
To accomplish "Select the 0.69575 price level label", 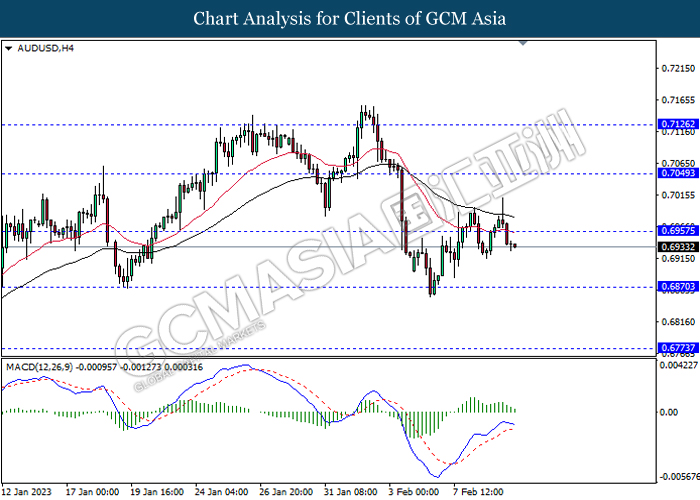I will [678, 231].
